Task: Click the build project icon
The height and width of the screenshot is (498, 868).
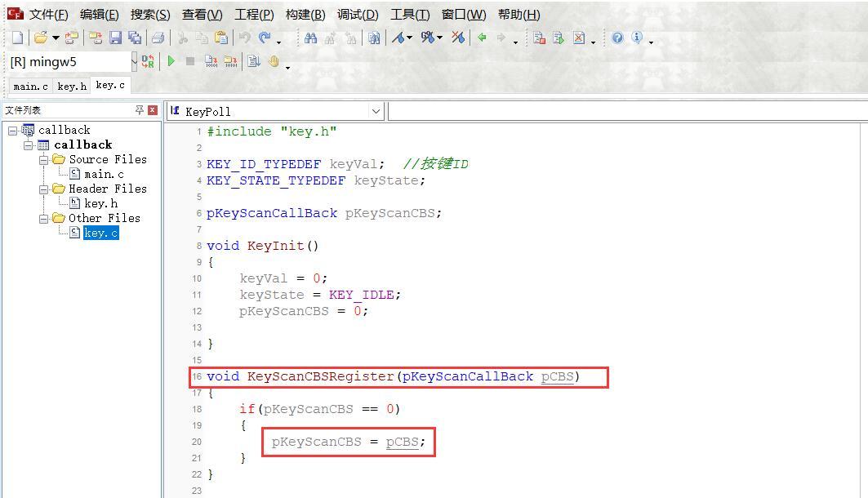Action: click(x=231, y=61)
